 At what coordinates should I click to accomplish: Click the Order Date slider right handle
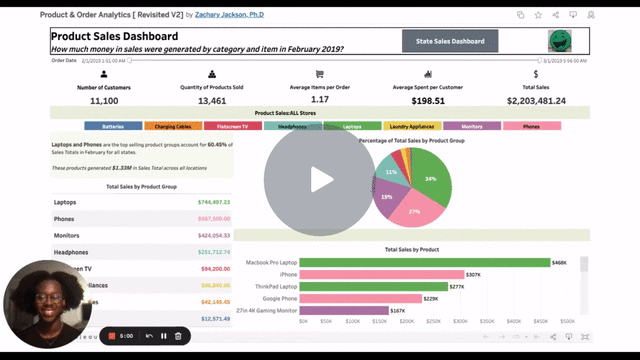539,60
